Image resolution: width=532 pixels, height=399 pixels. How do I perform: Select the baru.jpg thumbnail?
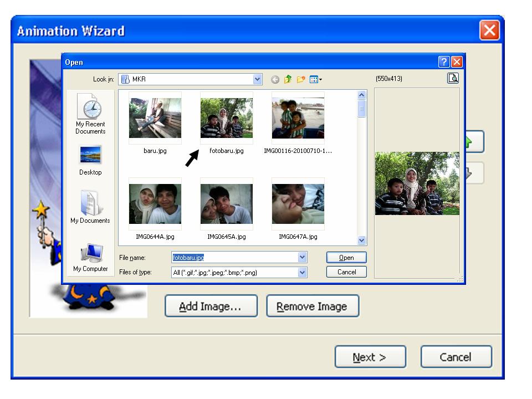click(x=155, y=118)
